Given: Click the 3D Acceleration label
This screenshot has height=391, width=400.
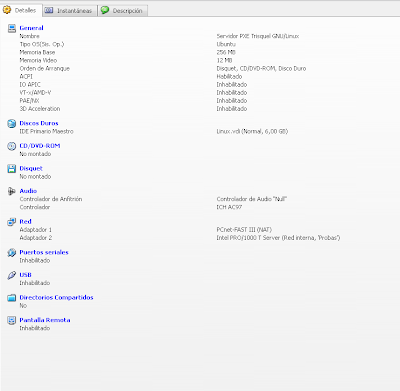Looking at the screenshot, I should pos(40,109).
